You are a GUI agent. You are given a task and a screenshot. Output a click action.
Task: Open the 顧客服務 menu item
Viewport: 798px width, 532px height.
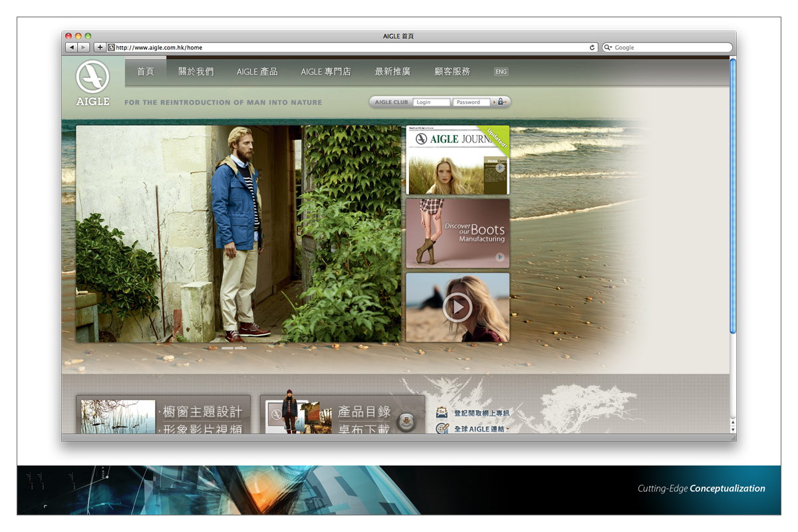pos(452,71)
